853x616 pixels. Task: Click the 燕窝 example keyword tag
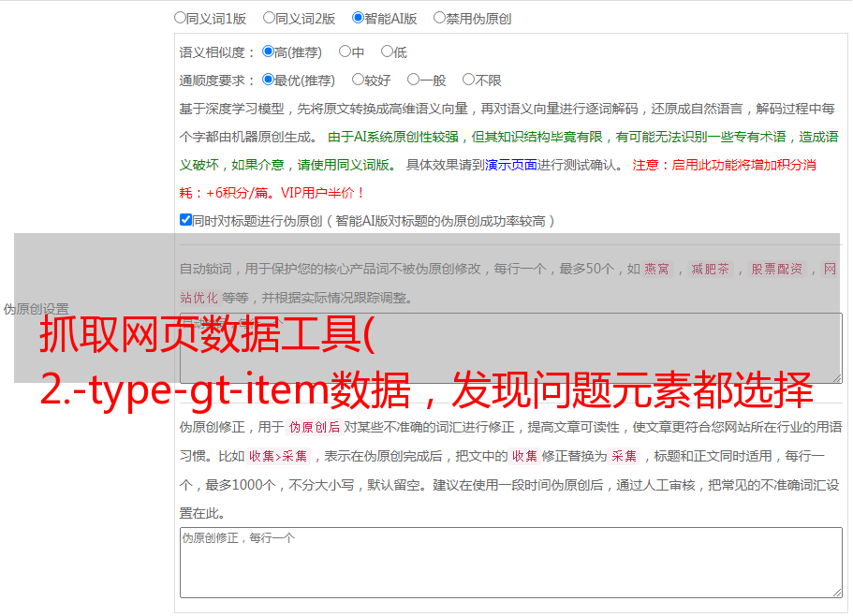[x=657, y=270]
